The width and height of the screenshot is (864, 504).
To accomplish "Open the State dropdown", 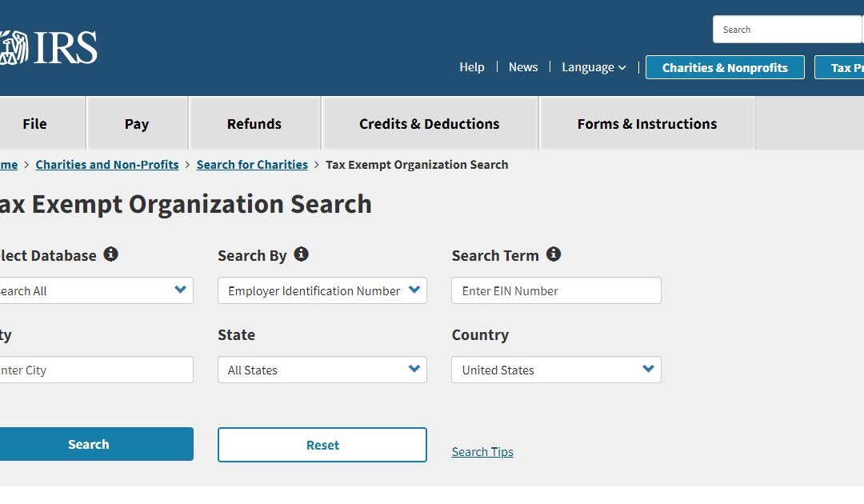I will pyautogui.click(x=322, y=370).
